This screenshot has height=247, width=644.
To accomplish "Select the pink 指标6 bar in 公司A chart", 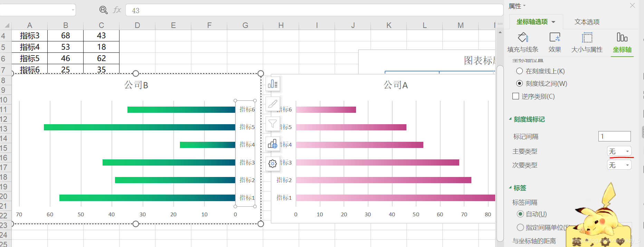I will pyautogui.click(x=326, y=110).
